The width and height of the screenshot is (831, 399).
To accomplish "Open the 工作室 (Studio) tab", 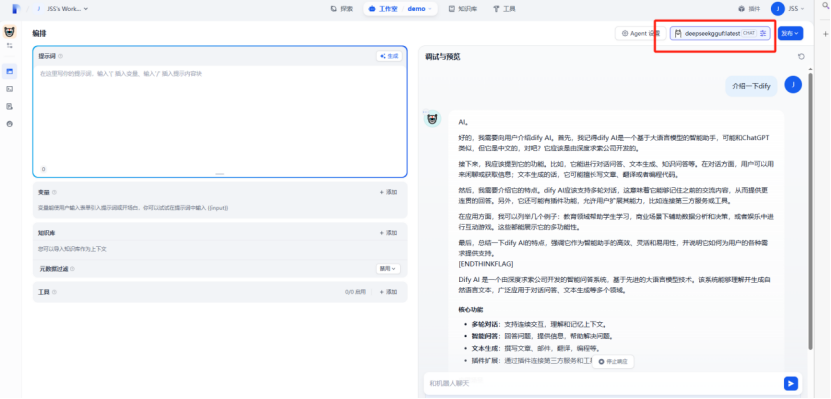I will click(x=384, y=8).
